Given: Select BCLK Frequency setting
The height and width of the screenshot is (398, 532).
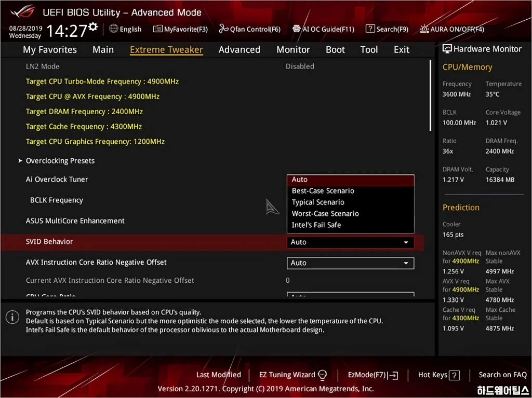Looking at the screenshot, I should pos(56,200).
